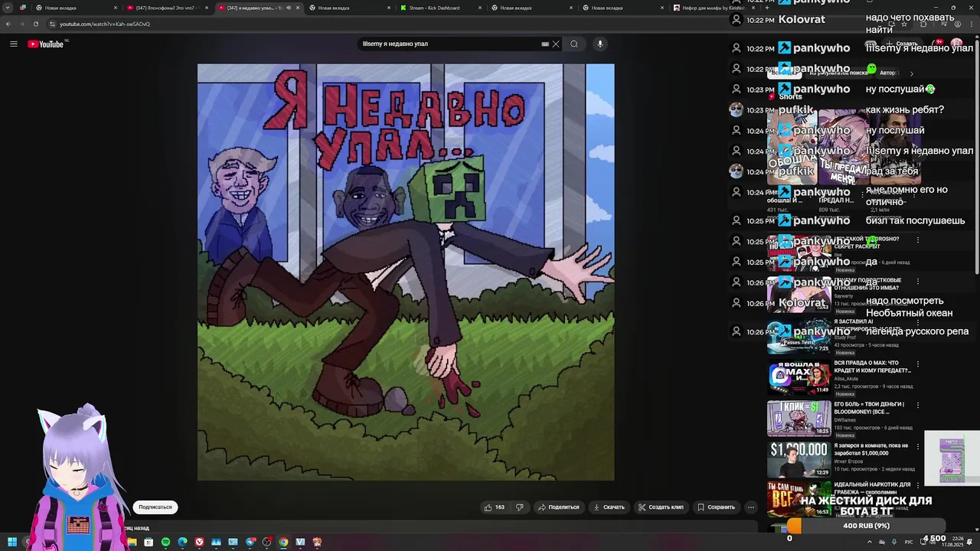Screen dimensions: 980x551
Task: Clear the YouTube search field
Action: (556, 44)
